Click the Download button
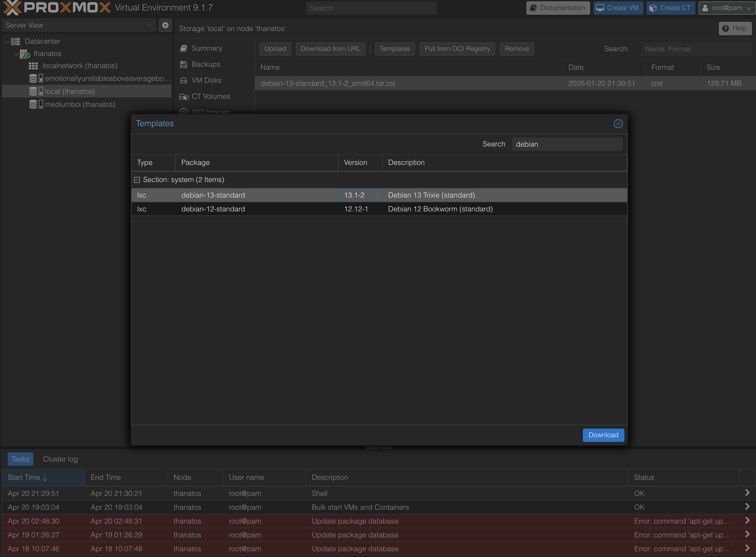Screen dimensions: 756x557 [603, 435]
